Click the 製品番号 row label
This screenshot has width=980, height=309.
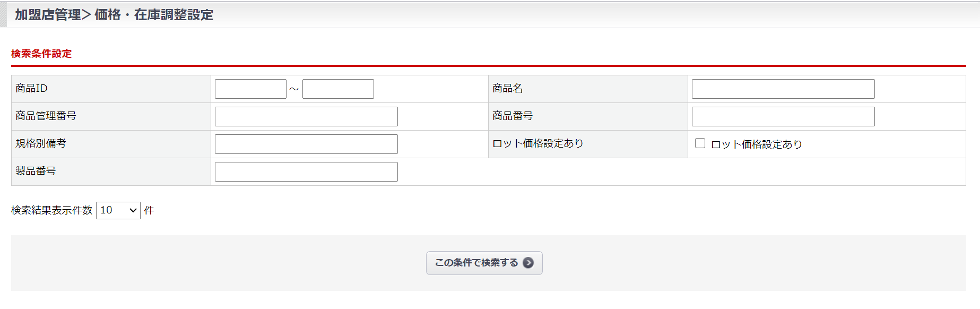[36, 171]
